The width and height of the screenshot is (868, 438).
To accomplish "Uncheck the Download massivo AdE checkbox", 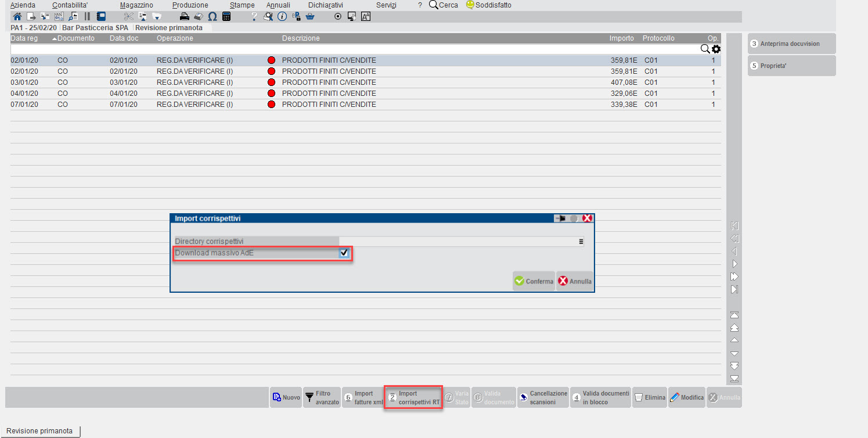I will [x=344, y=253].
